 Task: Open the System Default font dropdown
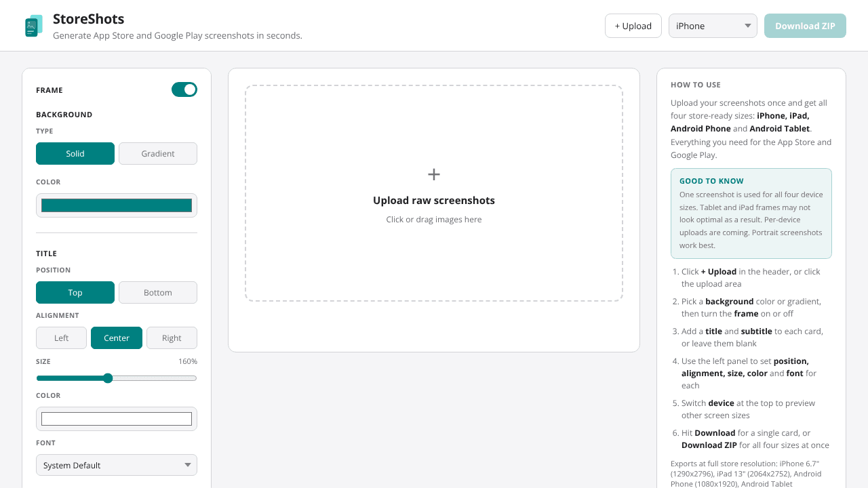coord(117,465)
